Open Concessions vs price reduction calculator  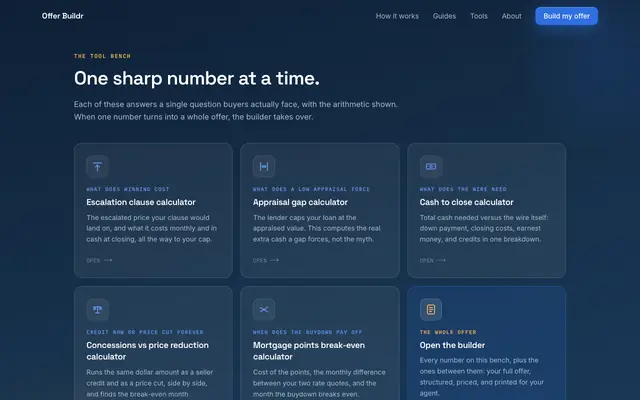[x=147, y=351]
